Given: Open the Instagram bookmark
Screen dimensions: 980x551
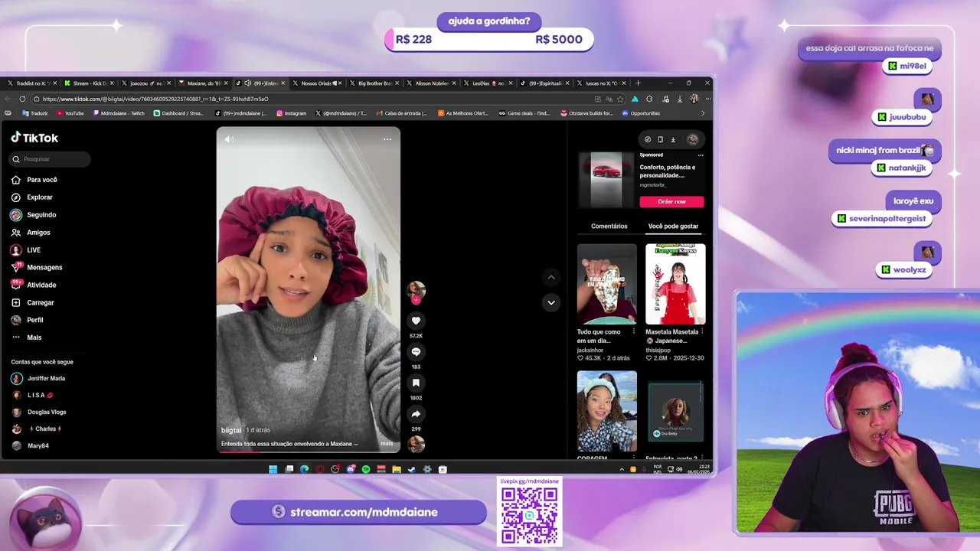Looking at the screenshot, I should [x=292, y=113].
